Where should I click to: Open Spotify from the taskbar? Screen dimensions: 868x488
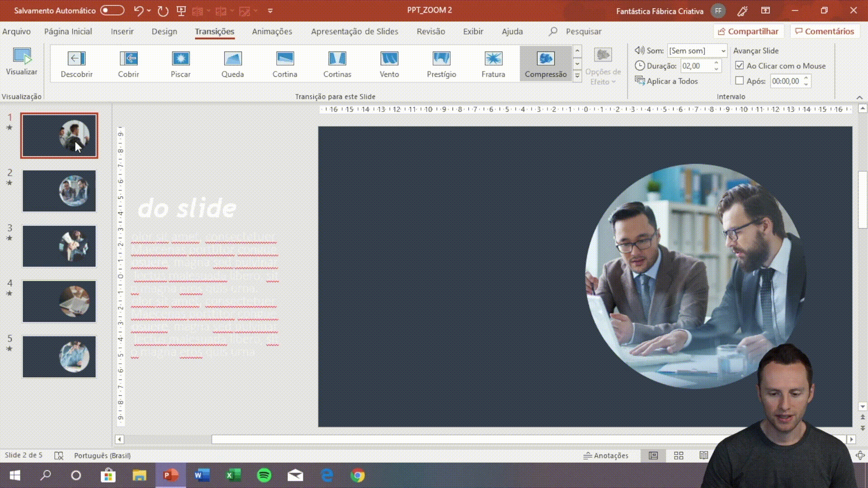point(264,475)
